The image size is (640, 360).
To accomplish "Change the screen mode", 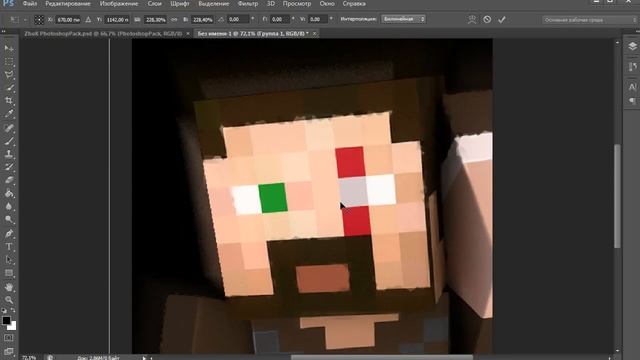I will click(x=9, y=351).
